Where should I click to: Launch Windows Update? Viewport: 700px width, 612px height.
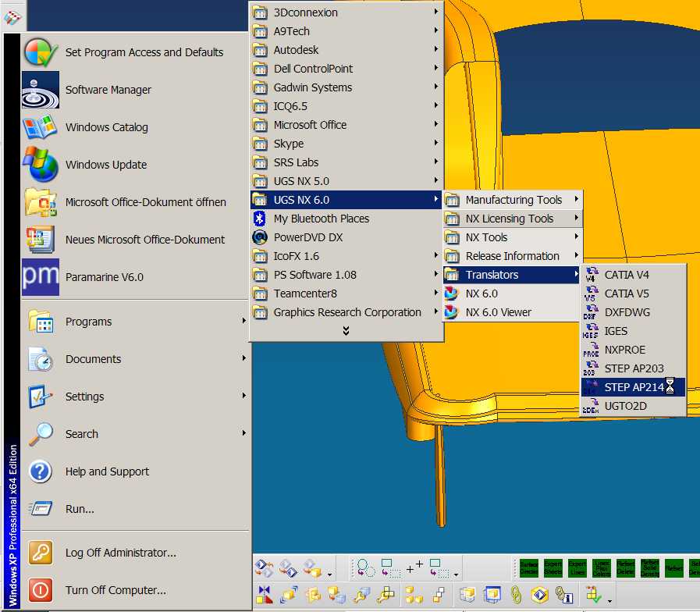point(135,165)
